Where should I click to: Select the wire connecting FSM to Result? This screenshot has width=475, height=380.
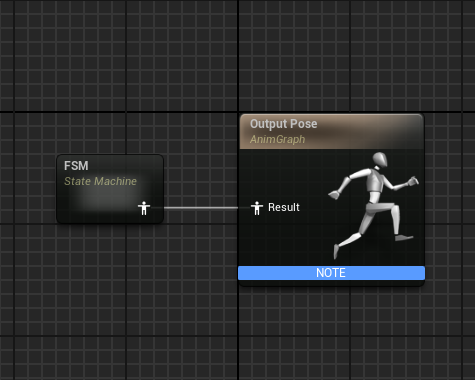click(201, 208)
